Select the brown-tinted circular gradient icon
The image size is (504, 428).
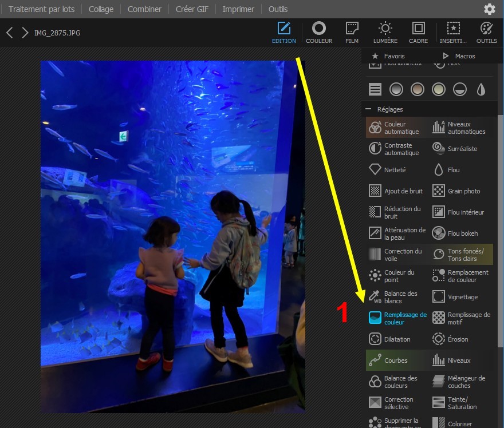click(x=417, y=89)
